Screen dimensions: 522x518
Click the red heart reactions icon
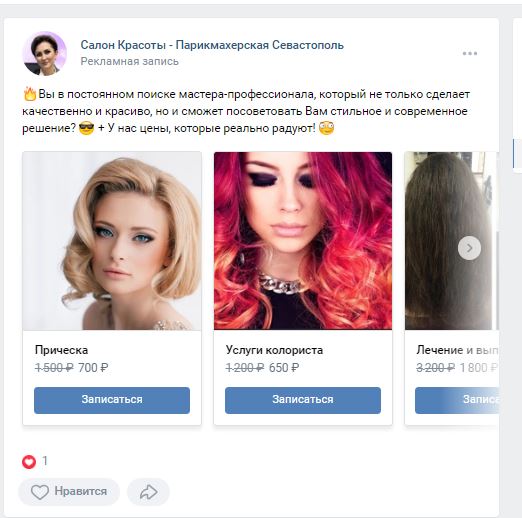click(29, 462)
